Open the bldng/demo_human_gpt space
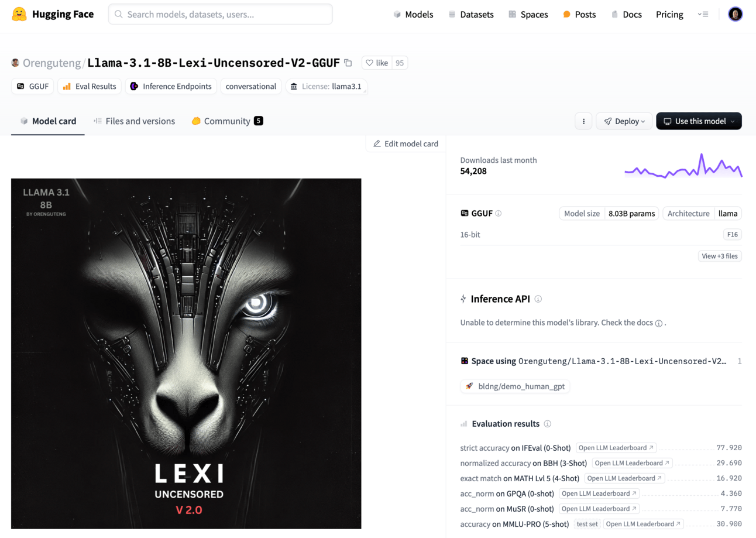The width and height of the screenshot is (756, 538). click(515, 386)
